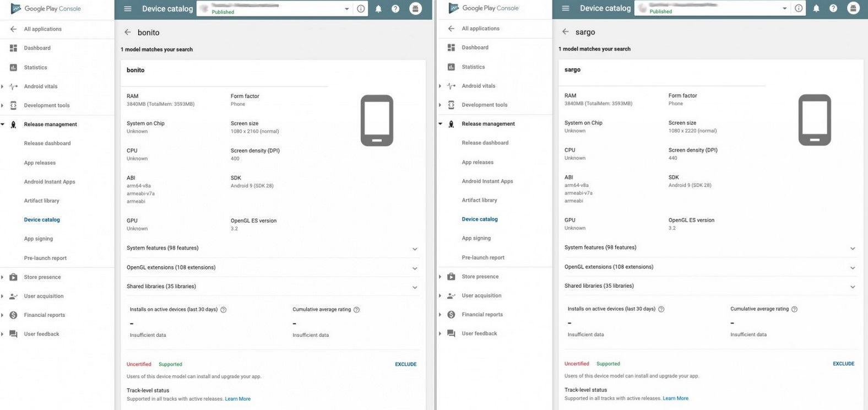Open hamburger menu in bonito panel header
Image resolution: width=868 pixels, height=410 pixels.
(128, 9)
